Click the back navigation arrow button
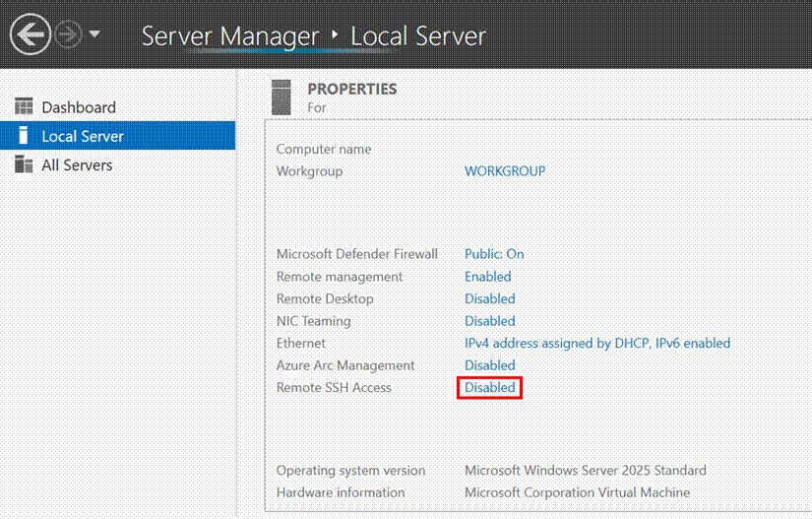 (30, 35)
